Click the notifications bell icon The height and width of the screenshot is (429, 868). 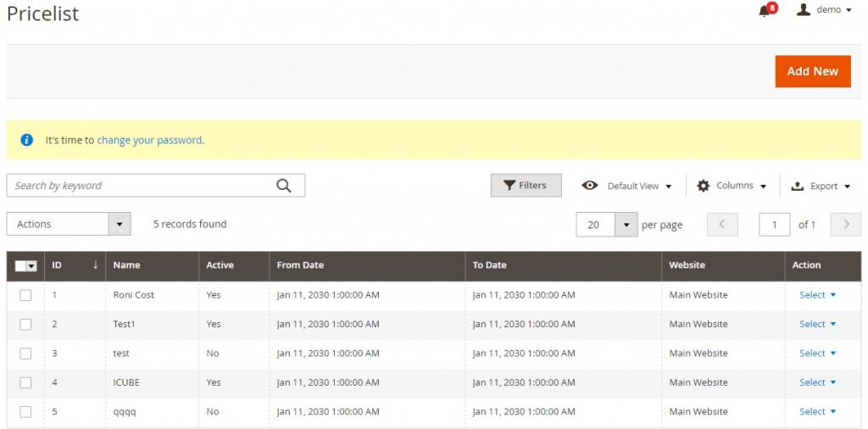coord(765,10)
